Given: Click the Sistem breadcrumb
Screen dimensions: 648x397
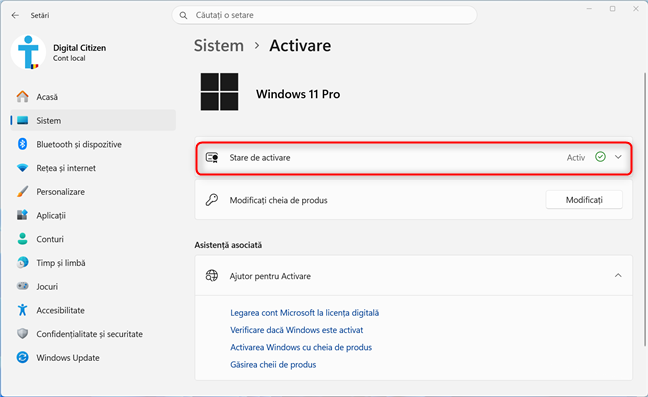Looking at the screenshot, I should [219, 45].
